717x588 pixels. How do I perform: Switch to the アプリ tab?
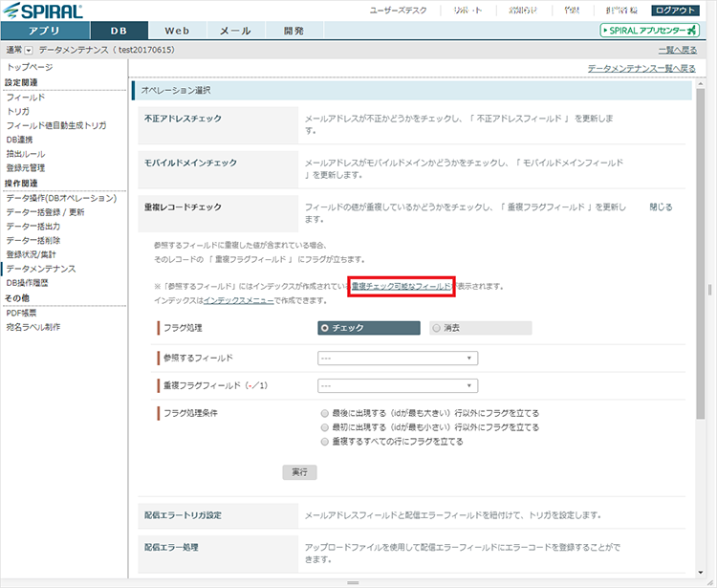(x=45, y=31)
